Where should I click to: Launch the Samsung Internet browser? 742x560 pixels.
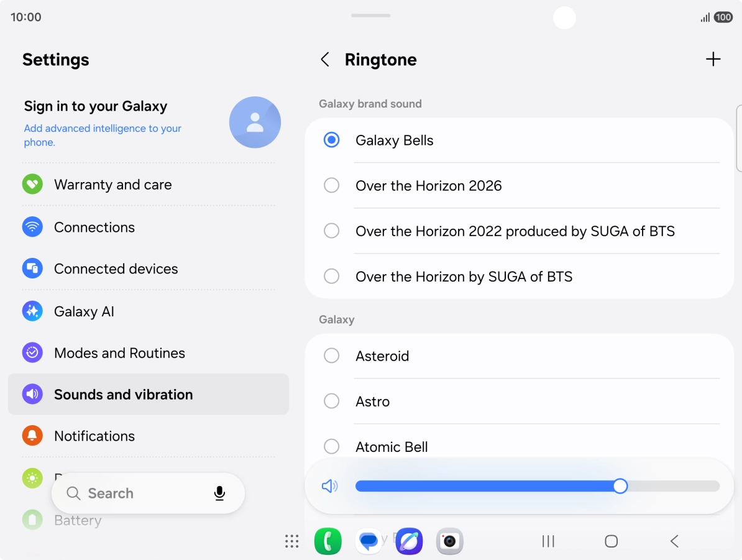pos(409,541)
